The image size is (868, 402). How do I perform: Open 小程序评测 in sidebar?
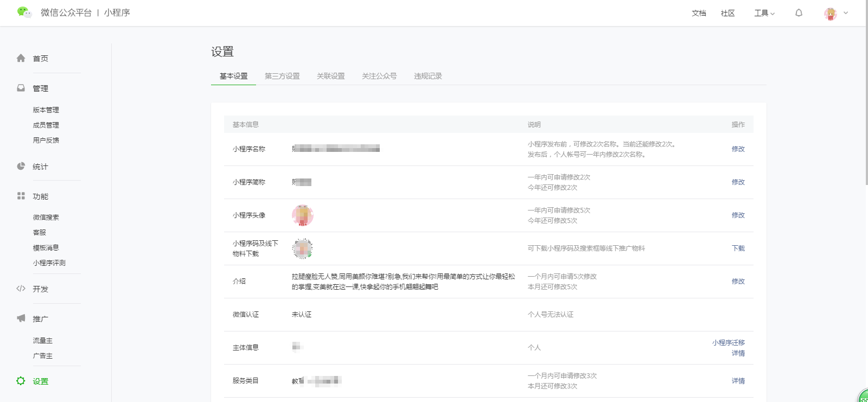(x=49, y=263)
